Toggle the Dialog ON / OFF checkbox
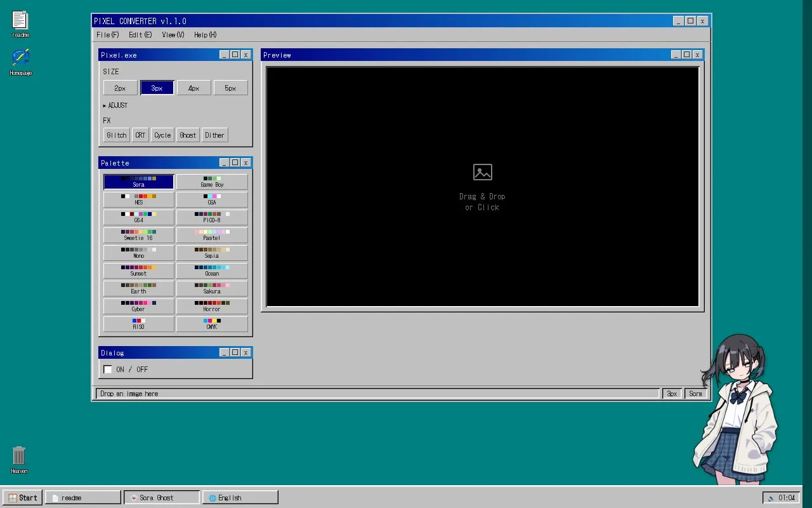This screenshot has height=508, width=812. click(x=108, y=369)
